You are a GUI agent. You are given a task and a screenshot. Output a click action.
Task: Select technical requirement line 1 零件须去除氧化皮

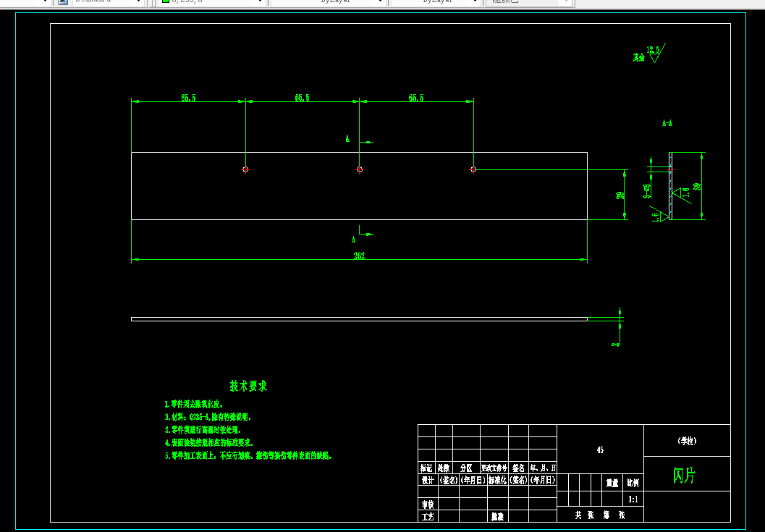194,404
